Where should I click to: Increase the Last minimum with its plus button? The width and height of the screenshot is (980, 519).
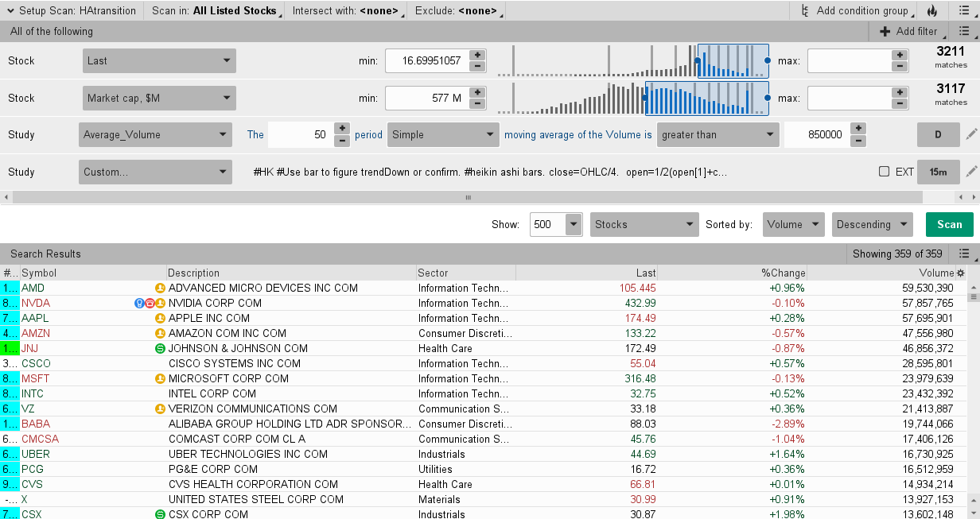coord(477,55)
